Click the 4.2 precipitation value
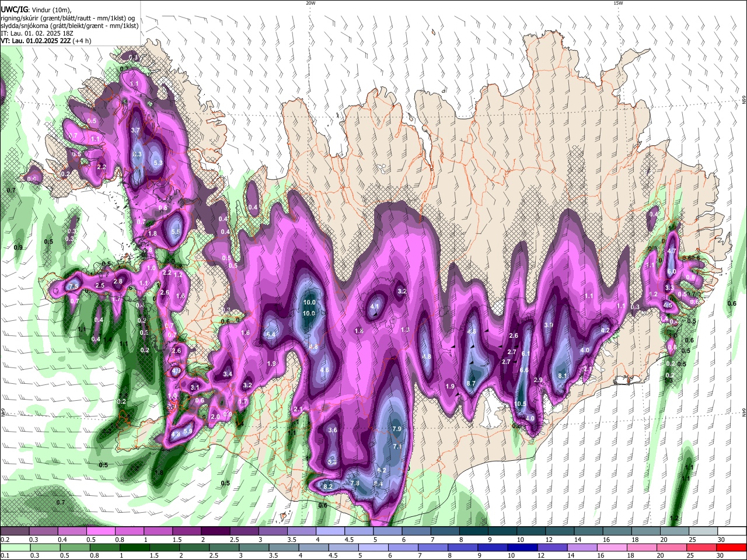 click(605, 330)
